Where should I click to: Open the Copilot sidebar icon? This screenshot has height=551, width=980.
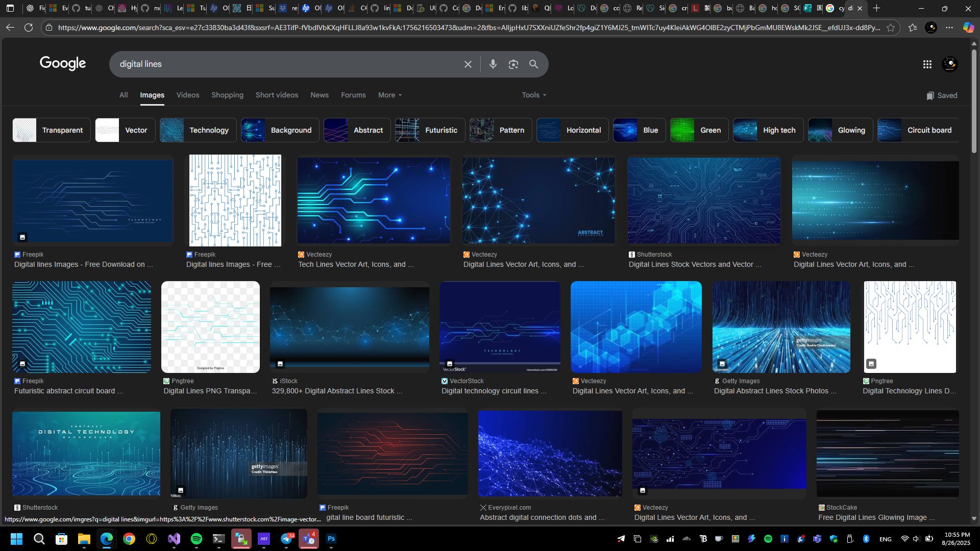pos(968,28)
